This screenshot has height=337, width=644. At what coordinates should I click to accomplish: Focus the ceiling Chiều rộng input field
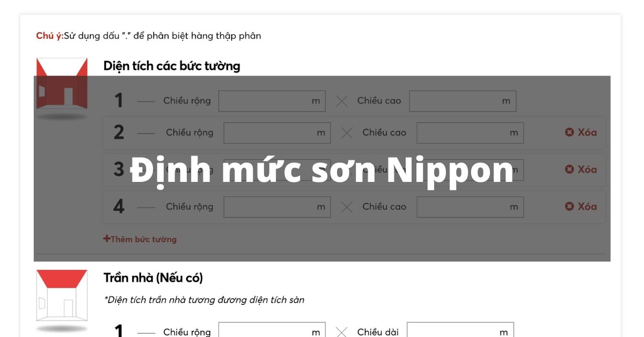(x=266, y=332)
